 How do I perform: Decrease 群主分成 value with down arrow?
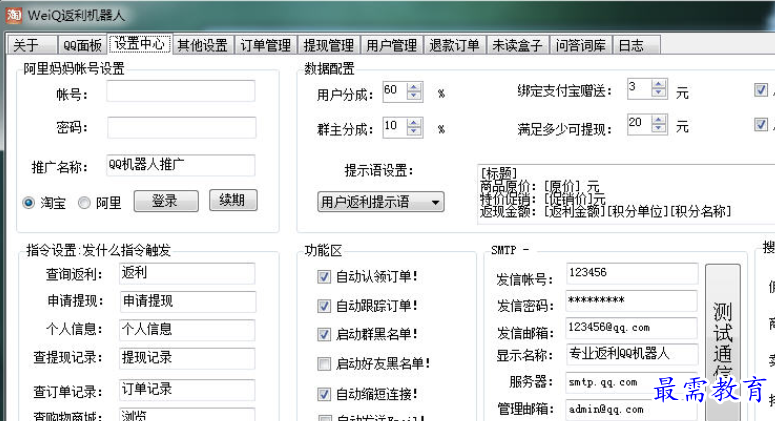414,132
